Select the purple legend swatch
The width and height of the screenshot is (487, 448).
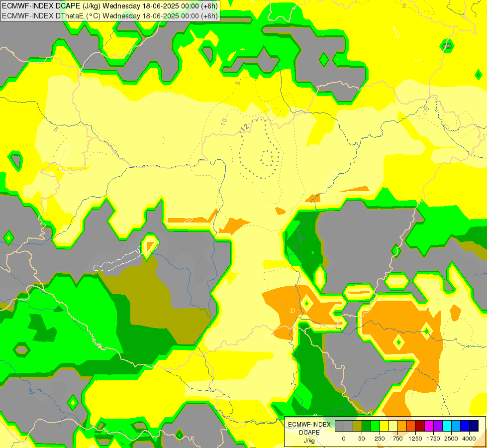[438, 426]
